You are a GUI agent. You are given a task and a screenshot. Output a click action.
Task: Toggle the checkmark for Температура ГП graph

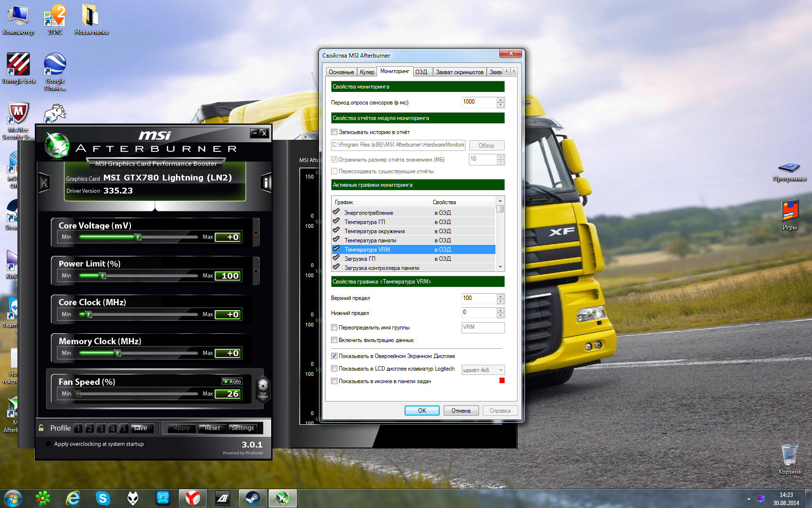coord(336,221)
